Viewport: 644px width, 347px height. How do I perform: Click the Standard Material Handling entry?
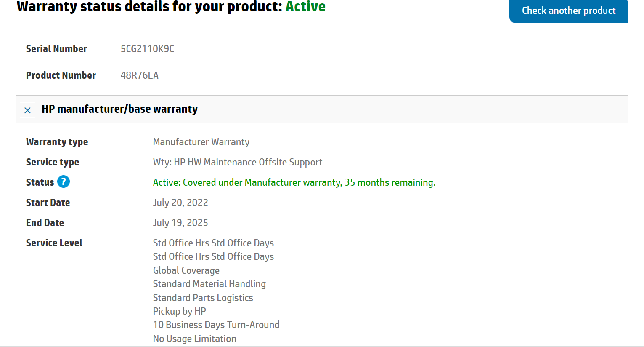click(209, 284)
